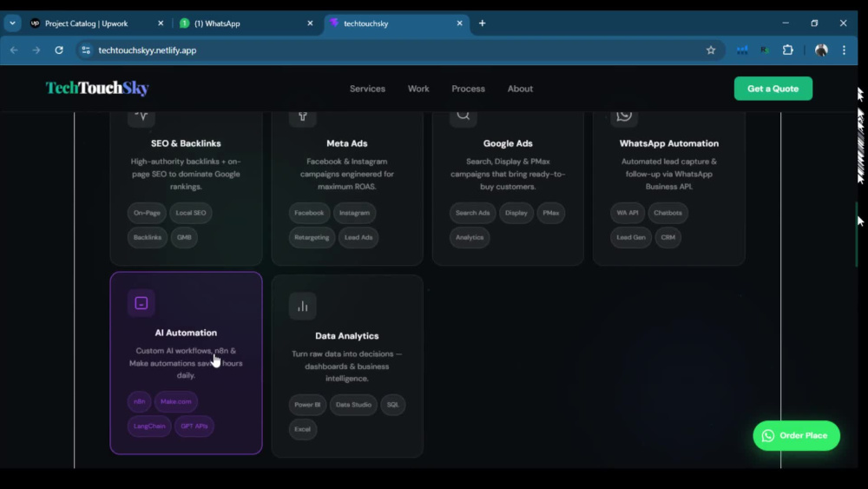The image size is (868, 489).
Task: Click the Instagram tag
Action: 354,213
